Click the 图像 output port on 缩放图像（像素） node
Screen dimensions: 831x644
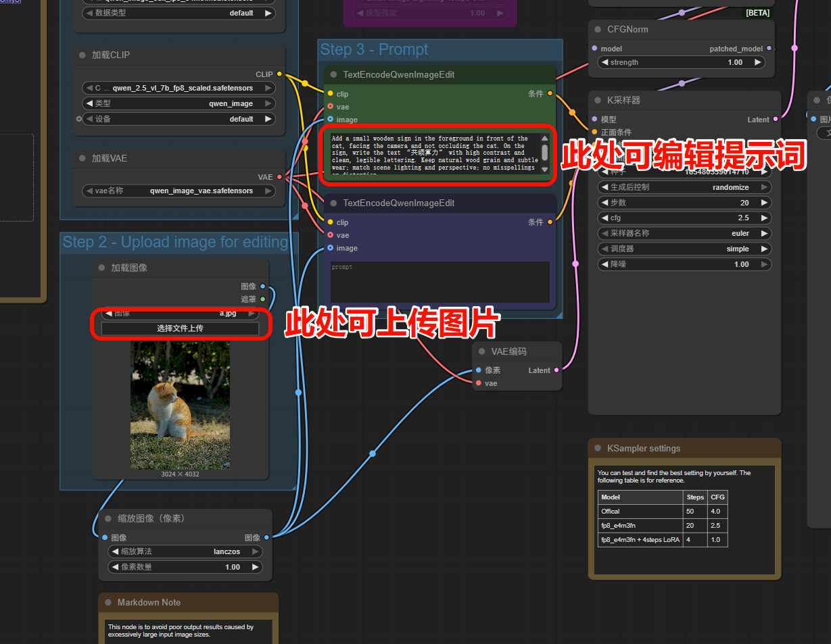266,538
